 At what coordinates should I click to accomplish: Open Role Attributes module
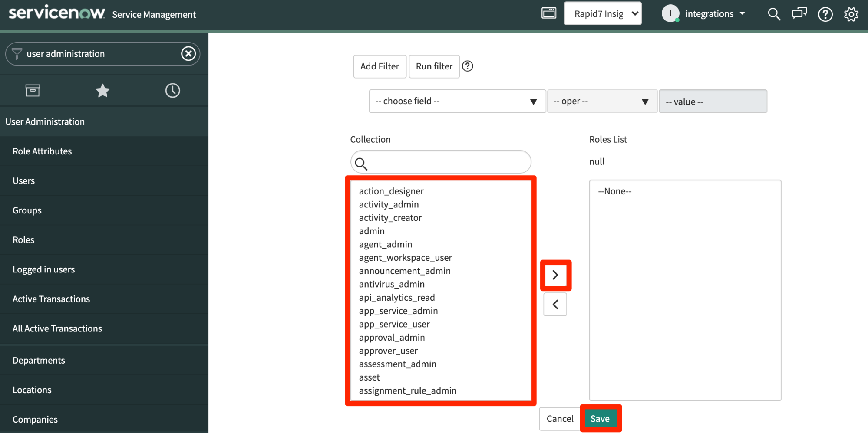click(104, 151)
